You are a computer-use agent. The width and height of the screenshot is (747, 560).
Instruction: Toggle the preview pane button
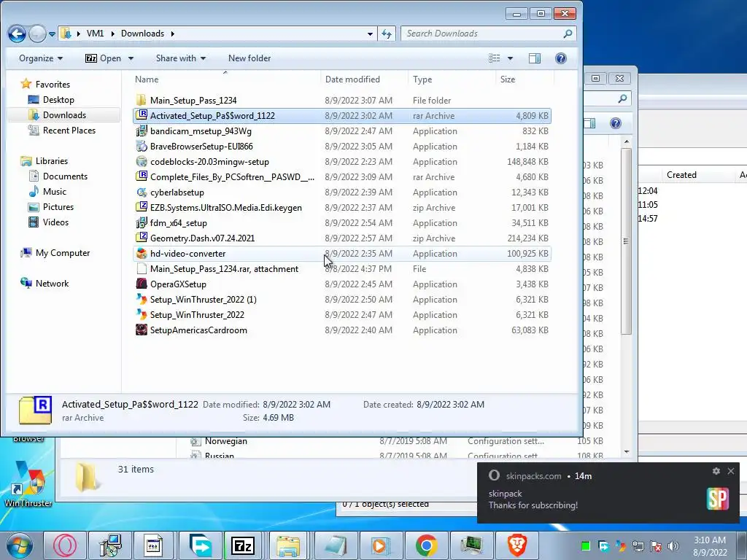(x=535, y=58)
